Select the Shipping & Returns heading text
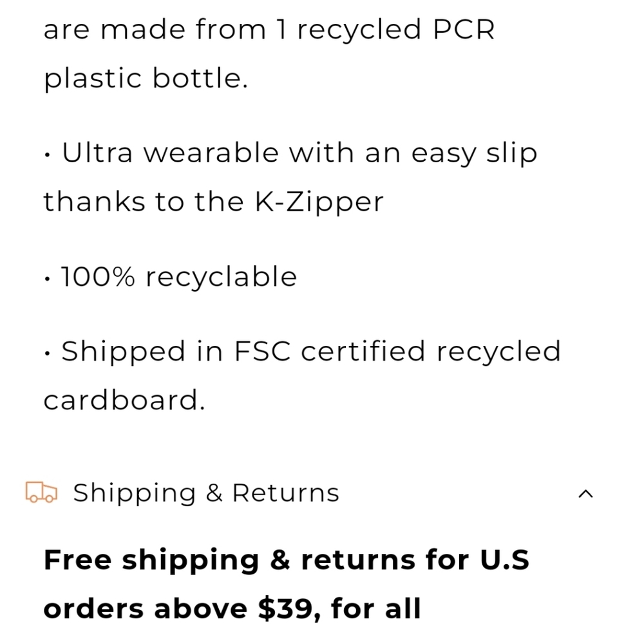 [x=206, y=493]
